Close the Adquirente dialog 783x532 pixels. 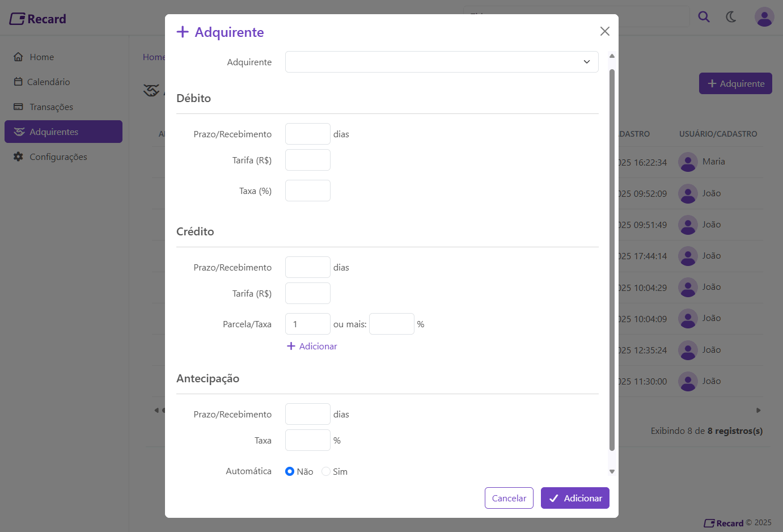604,31
